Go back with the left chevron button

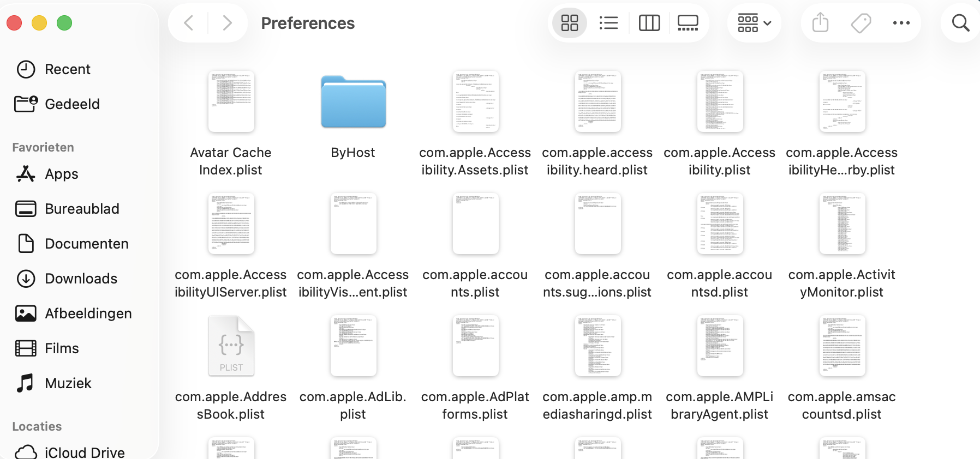(x=189, y=23)
